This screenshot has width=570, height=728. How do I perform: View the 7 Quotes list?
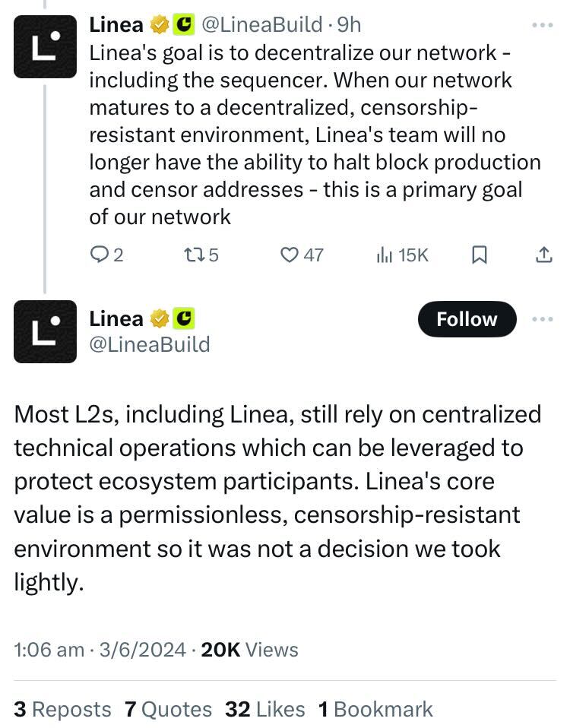coord(168,709)
